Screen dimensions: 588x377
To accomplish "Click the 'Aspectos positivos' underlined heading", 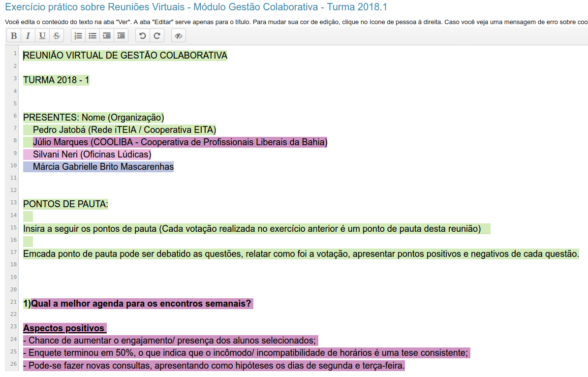I will [64, 328].
